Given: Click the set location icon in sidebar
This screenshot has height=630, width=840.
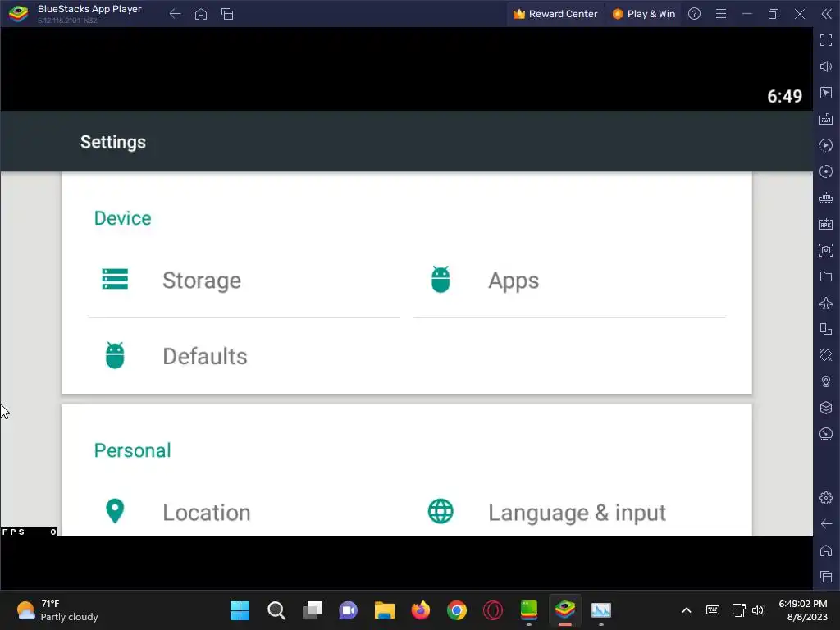Looking at the screenshot, I should (826, 381).
